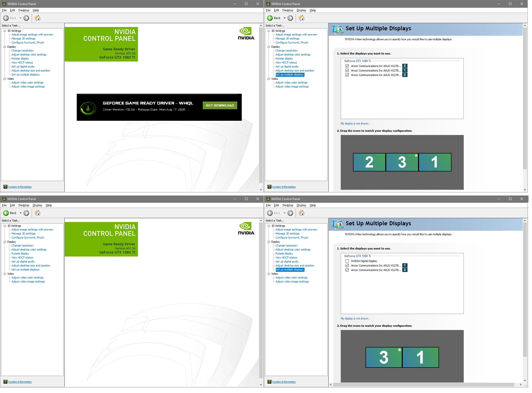The image size is (532, 393).
Task: Click the GET DOWNLOAD button
Action: coord(220,105)
